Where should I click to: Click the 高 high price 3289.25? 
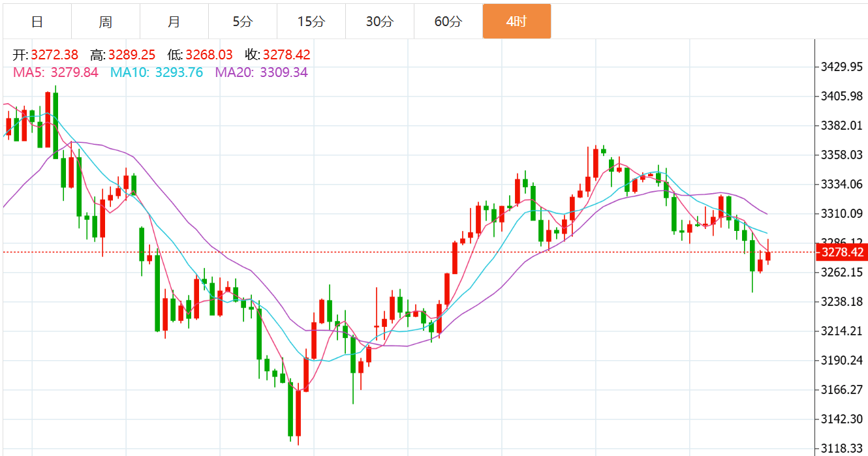[132, 55]
